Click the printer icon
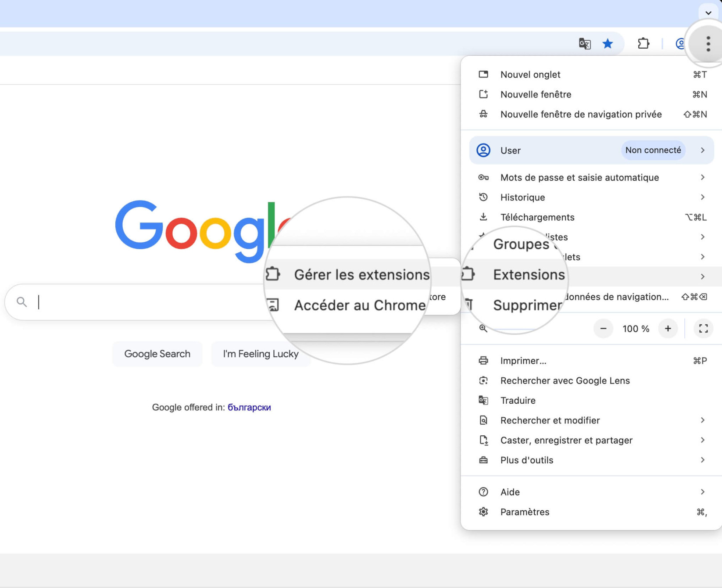 (483, 360)
